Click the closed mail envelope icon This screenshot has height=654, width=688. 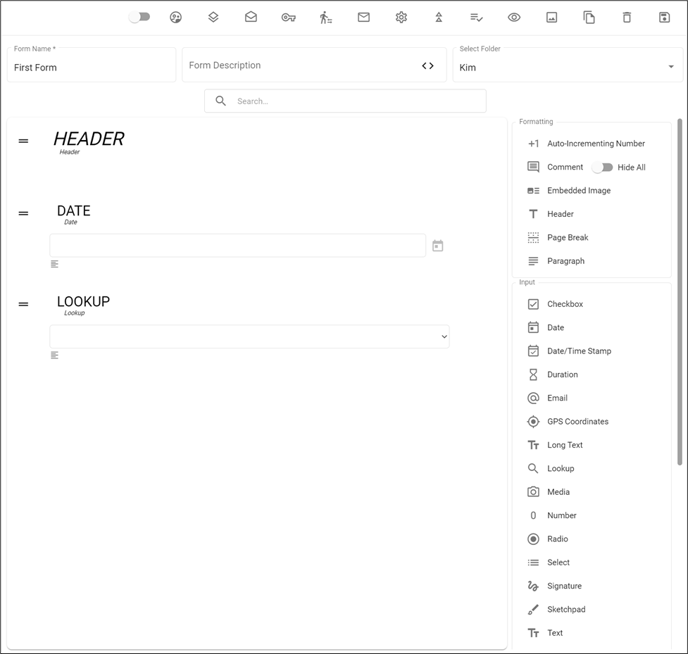click(364, 17)
